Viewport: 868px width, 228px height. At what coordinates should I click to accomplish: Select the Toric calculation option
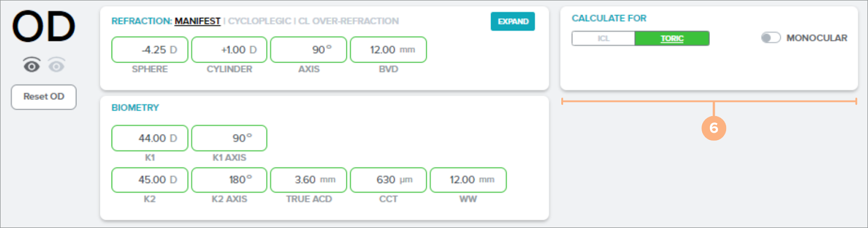point(672,39)
